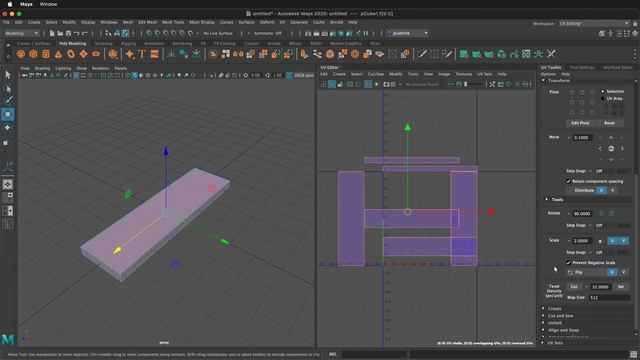Screen dimensions: 640x360
Task: Click the Move value input field
Action: click(582, 138)
